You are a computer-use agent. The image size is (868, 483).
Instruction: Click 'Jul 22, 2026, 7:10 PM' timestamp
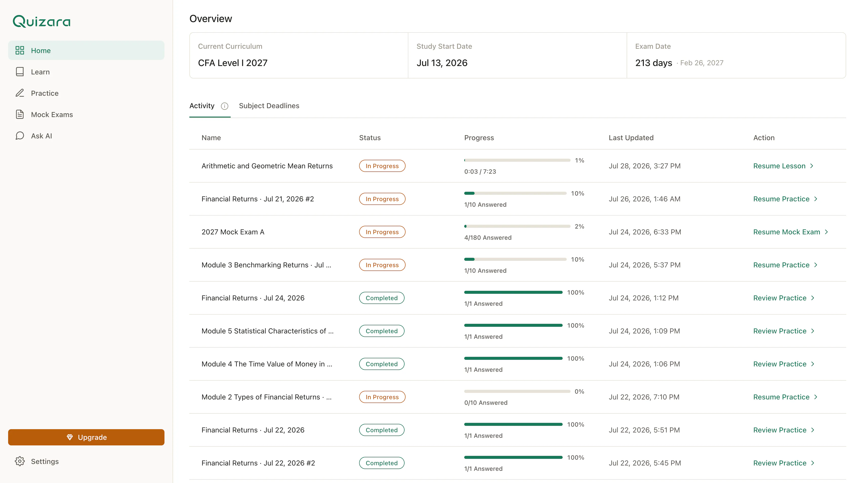pyautogui.click(x=644, y=397)
